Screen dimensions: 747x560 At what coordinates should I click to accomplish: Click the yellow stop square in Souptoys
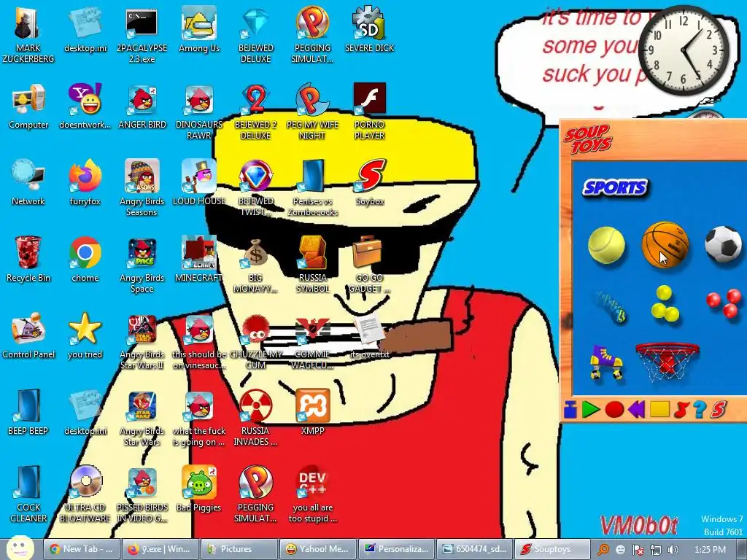click(x=659, y=409)
